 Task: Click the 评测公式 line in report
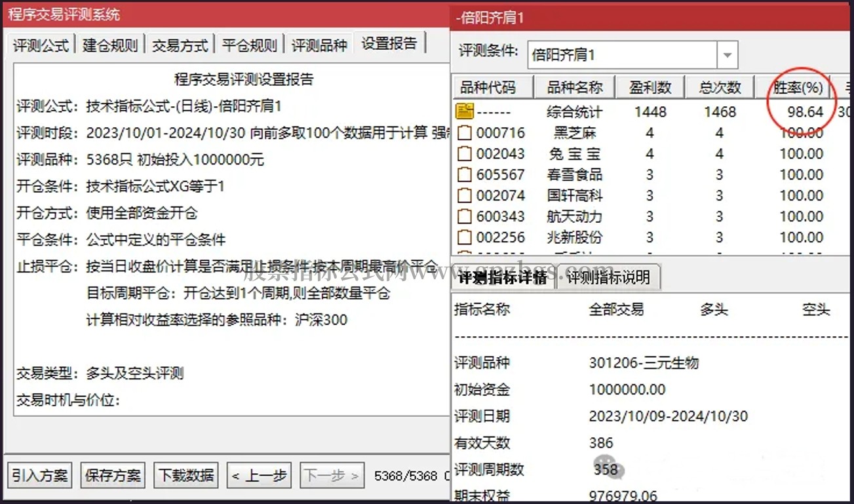(149, 106)
